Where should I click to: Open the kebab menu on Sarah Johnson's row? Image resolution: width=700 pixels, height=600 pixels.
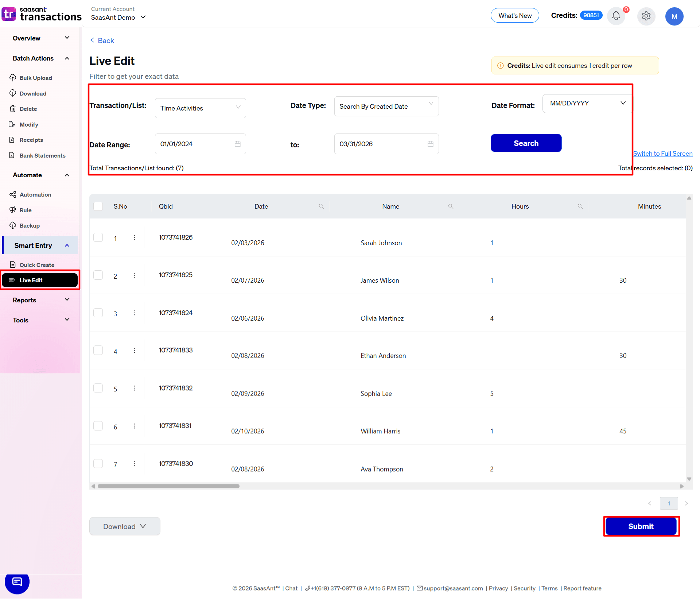(x=134, y=237)
